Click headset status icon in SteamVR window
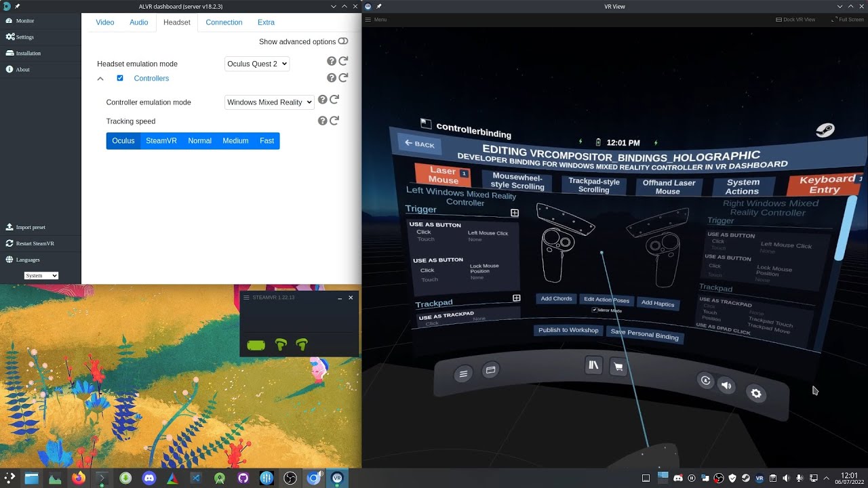 (x=256, y=346)
